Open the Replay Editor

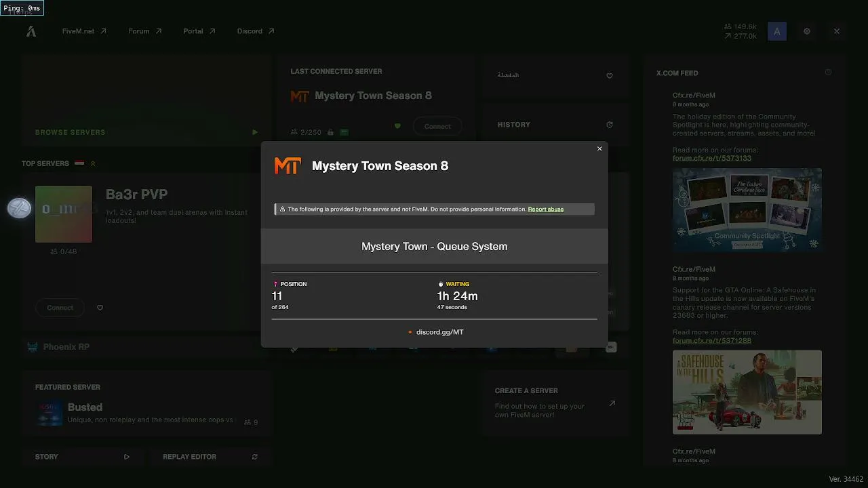[210, 457]
